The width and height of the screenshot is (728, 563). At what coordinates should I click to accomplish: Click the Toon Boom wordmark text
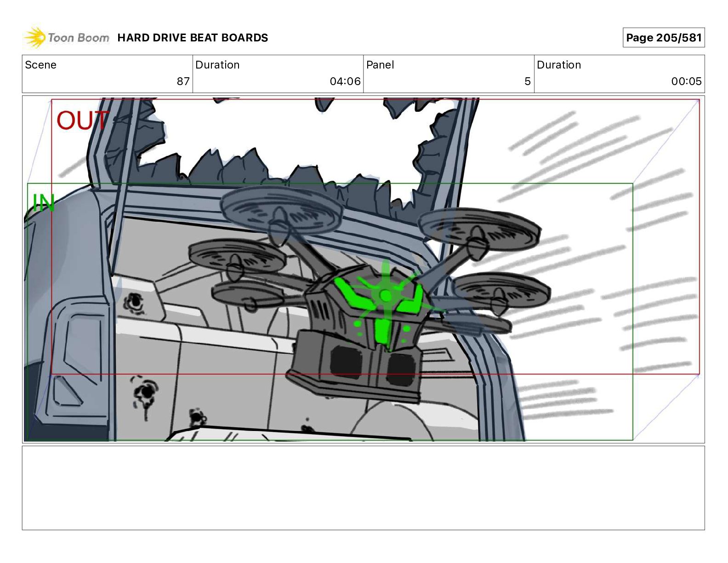click(x=79, y=38)
